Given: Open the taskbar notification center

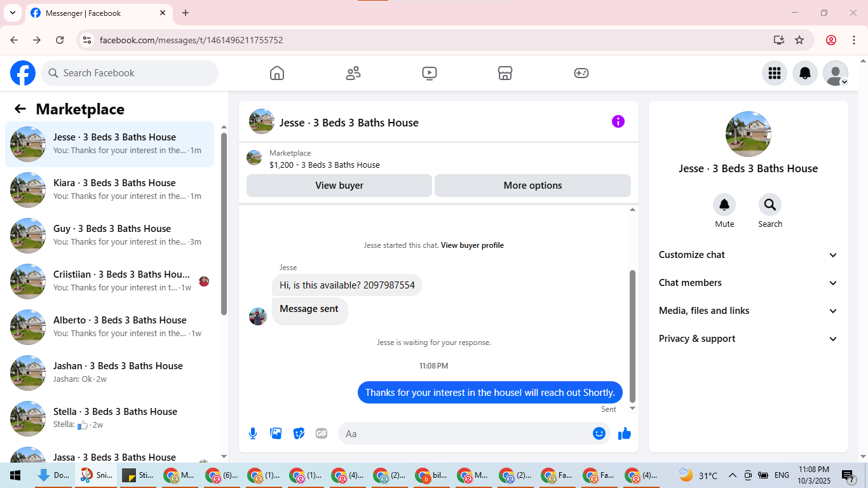Looking at the screenshot, I should coord(848,475).
